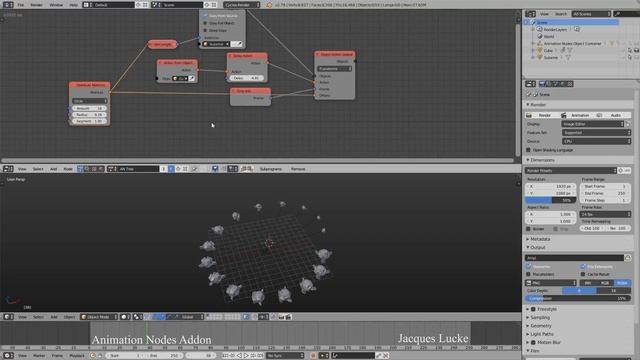
Task: Click the properties editor type icon
Action: coord(530,84)
